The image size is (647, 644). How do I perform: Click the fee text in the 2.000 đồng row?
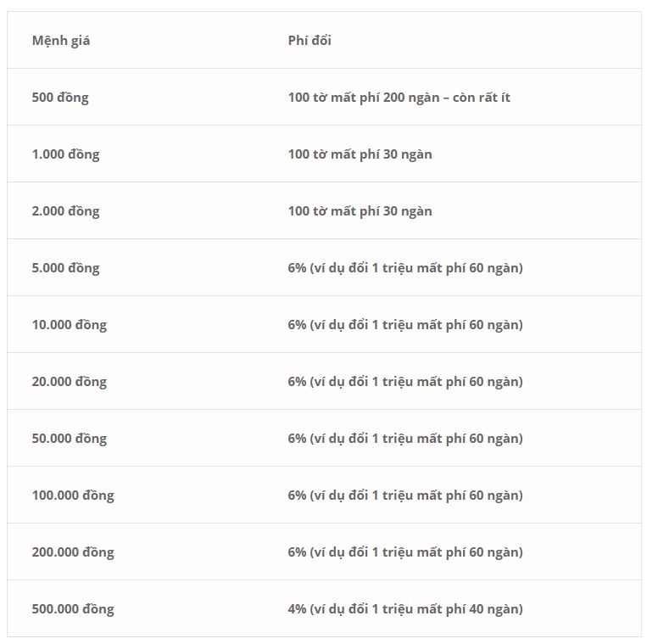tap(360, 211)
